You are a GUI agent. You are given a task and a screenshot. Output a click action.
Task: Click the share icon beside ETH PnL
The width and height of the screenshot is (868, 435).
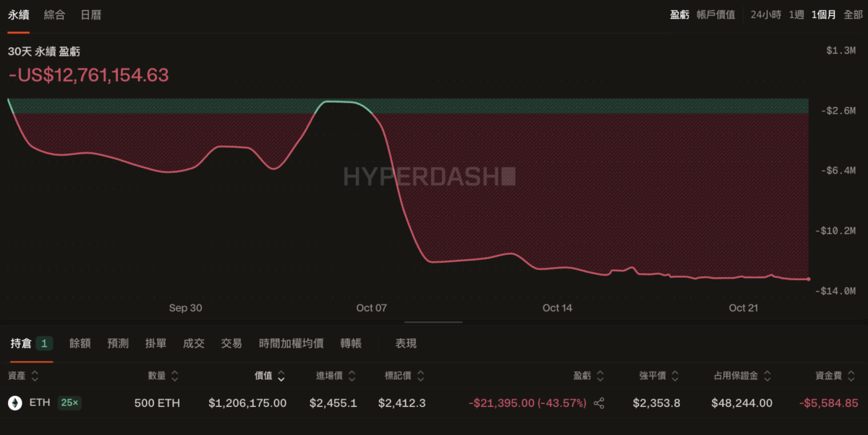[x=599, y=403]
